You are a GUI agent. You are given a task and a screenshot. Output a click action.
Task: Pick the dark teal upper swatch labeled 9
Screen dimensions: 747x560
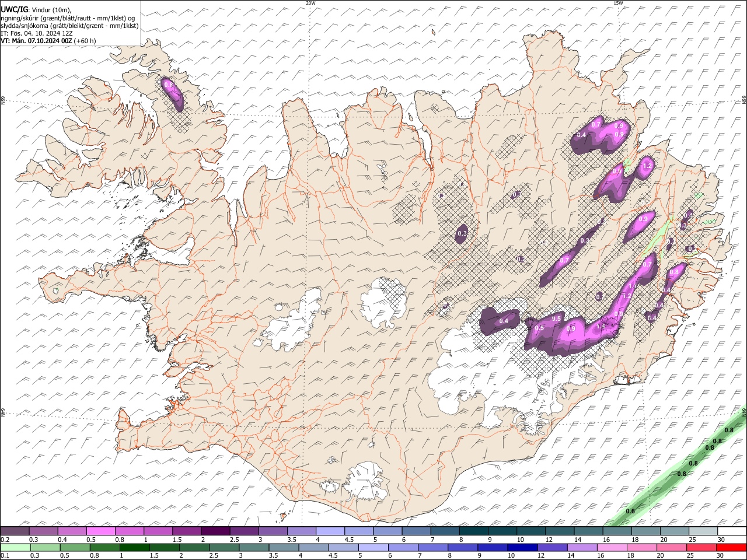coord(502,531)
